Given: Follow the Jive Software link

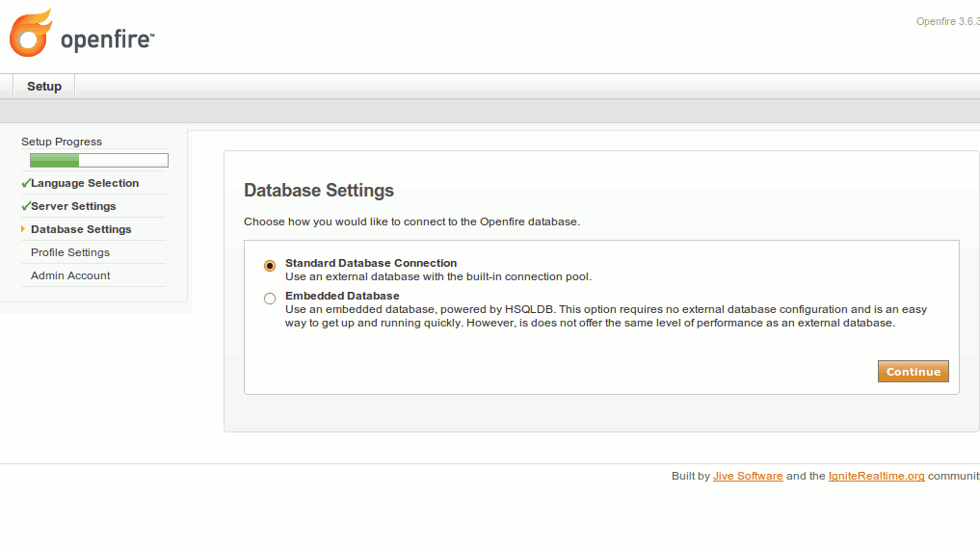Looking at the screenshot, I should [x=748, y=476].
